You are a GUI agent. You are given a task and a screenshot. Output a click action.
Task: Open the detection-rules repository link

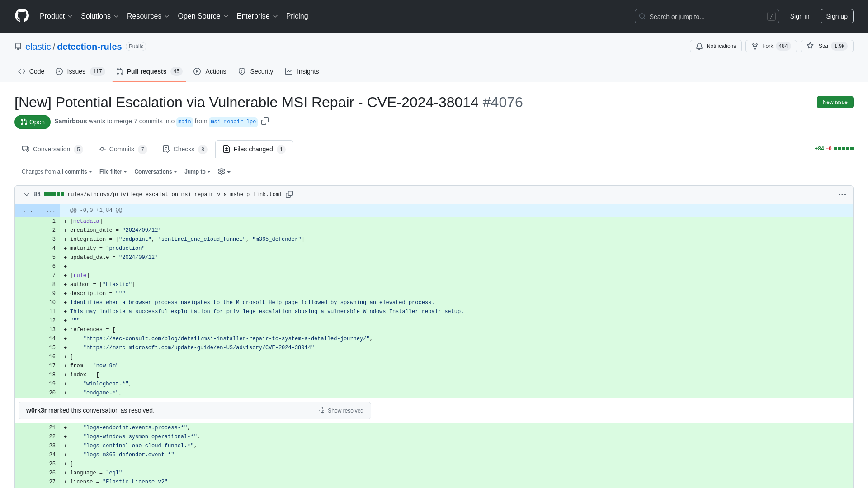90,47
